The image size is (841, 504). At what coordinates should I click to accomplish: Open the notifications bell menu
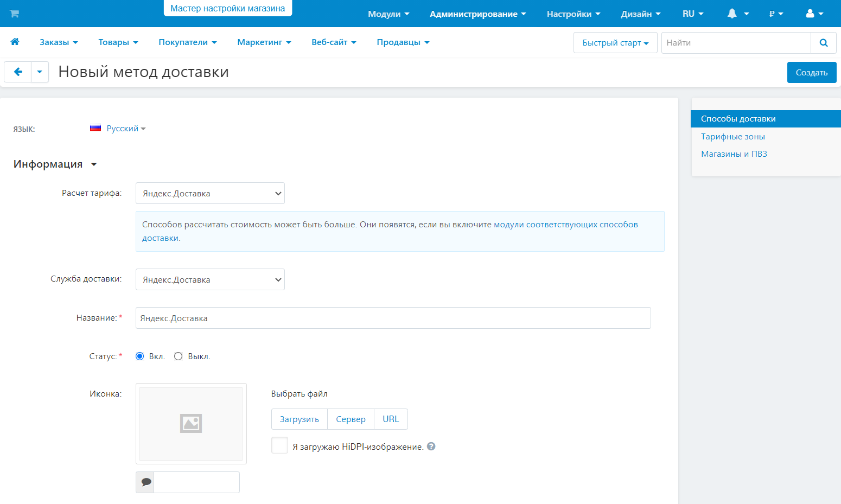[x=737, y=14]
